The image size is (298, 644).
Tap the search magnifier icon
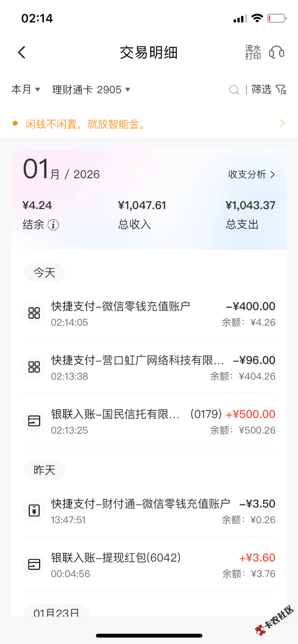(234, 90)
